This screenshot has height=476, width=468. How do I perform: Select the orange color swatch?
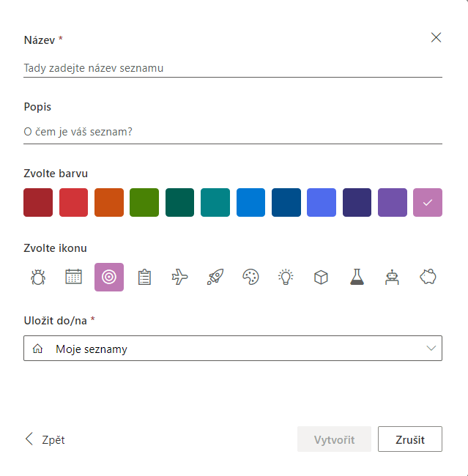pyautogui.click(x=109, y=202)
